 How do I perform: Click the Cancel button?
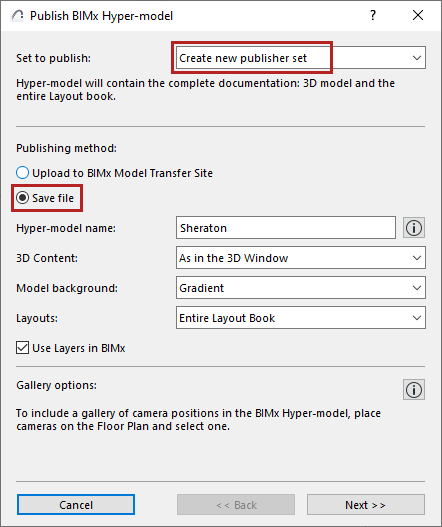pyautogui.click(x=76, y=505)
